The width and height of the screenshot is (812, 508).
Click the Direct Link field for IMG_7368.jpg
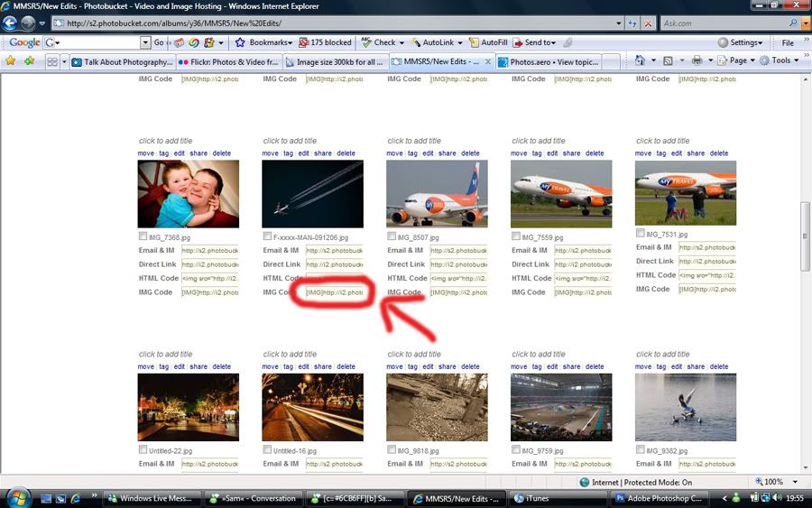[209, 264]
